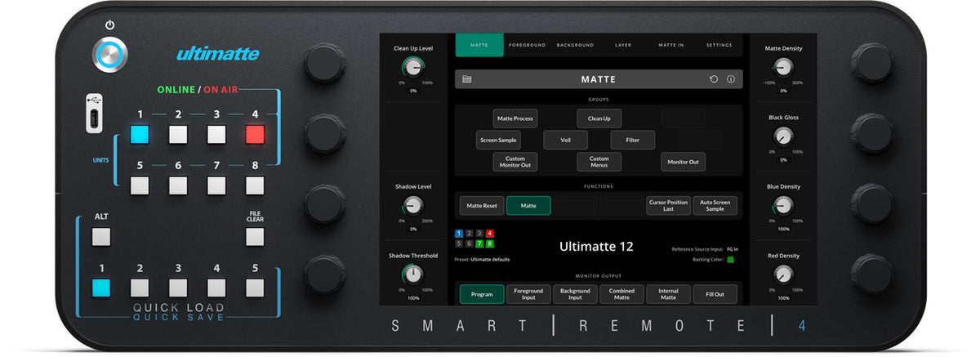Image resolution: width=980 pixels, height=357 pixels.
Task: Click the hardware knob beside Blue Density
Action: 872,204
